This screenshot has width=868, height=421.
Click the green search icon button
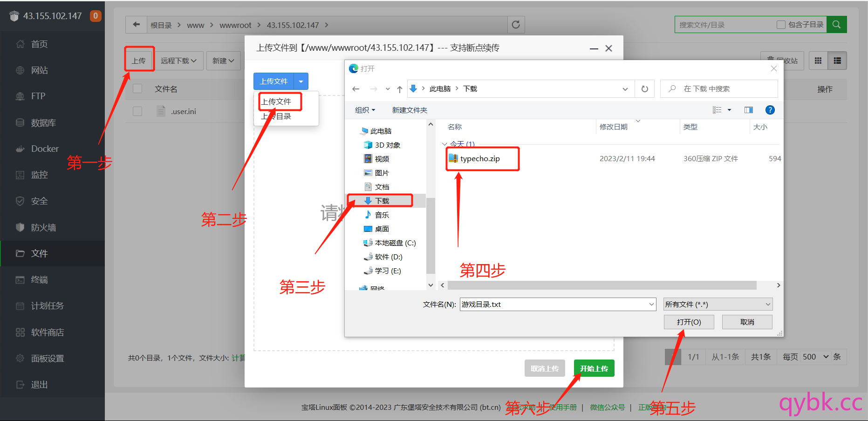837,25
